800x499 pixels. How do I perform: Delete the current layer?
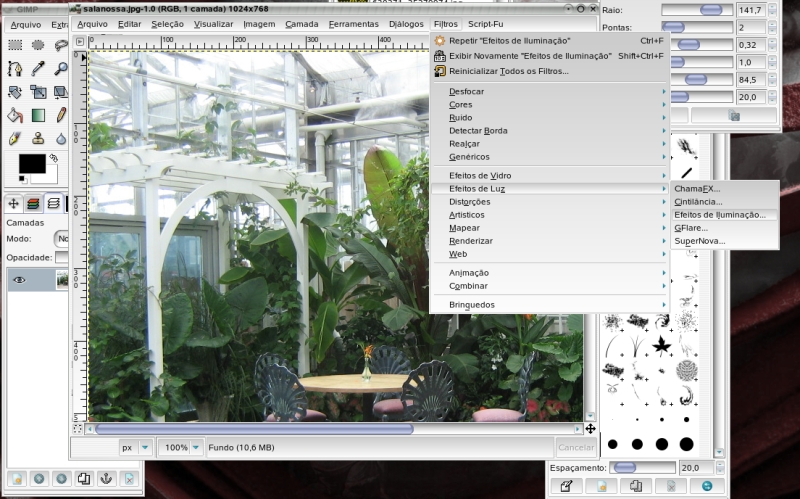(x=129, y=479)
